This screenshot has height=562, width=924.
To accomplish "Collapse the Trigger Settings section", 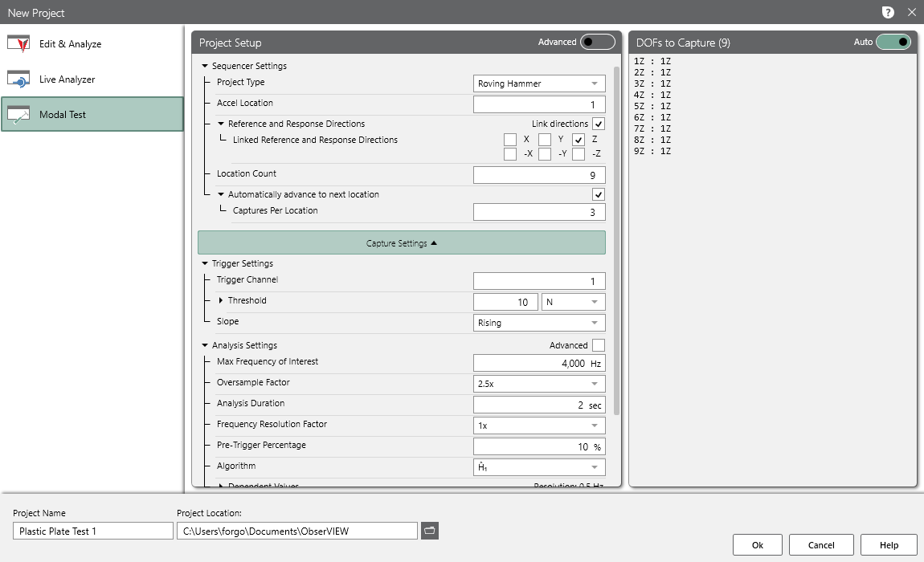I will (x=204, y=263).
